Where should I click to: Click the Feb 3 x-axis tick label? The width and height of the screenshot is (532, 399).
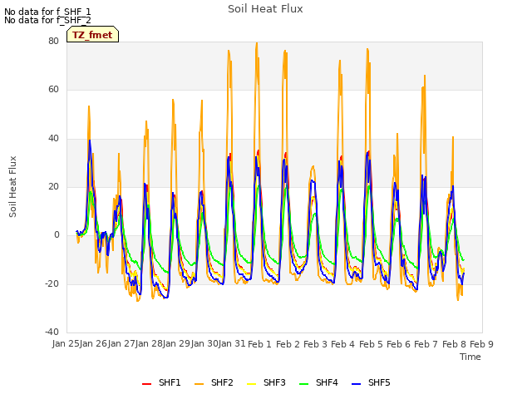[x=315, y=344]
